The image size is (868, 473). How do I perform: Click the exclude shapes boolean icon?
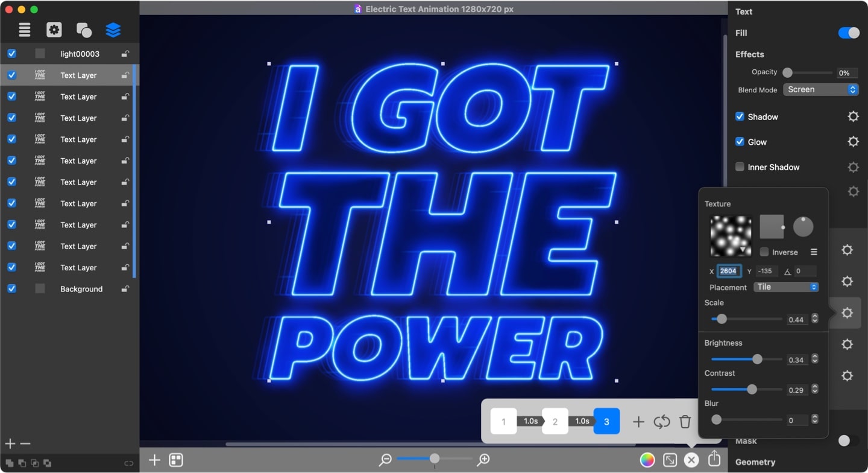point(47,463)
